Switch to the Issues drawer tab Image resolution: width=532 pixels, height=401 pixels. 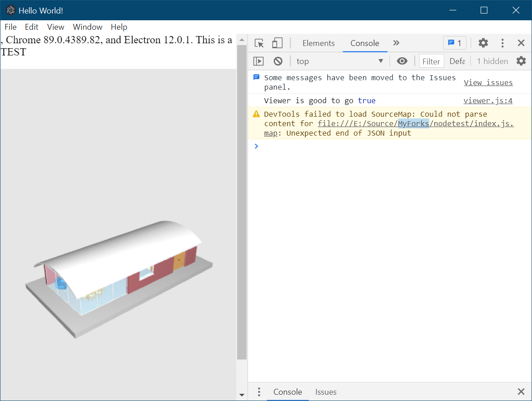[x=326, y=392]
